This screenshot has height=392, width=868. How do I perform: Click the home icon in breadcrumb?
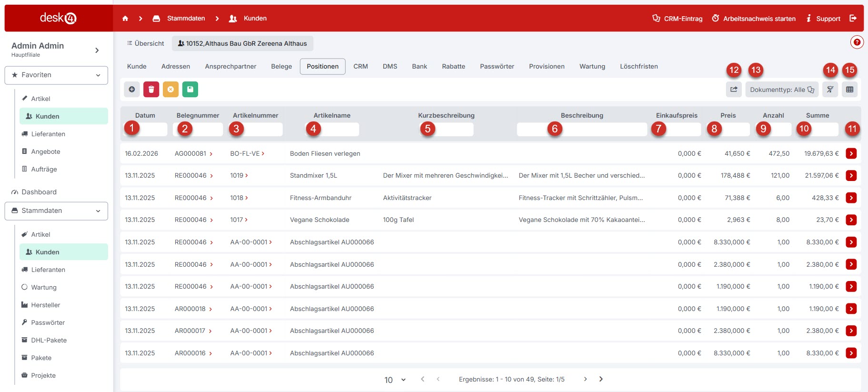point(125,19)
